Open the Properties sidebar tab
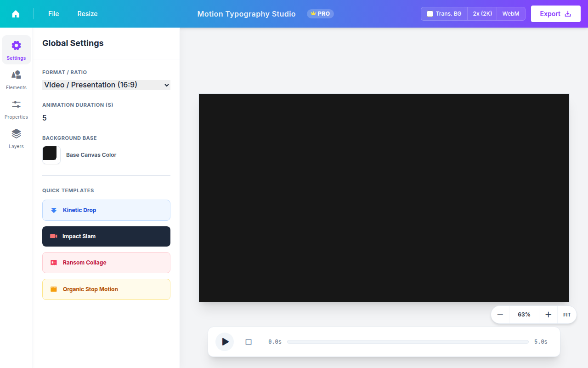Screen dimensions: 588x368 pos(17,109)
